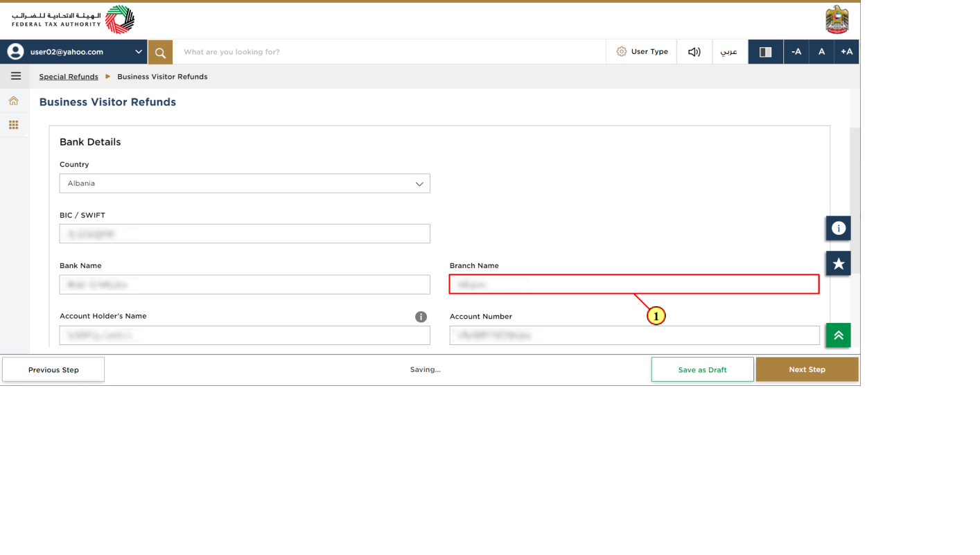Click the Federal Tax Authority logo

pos(73,20)
